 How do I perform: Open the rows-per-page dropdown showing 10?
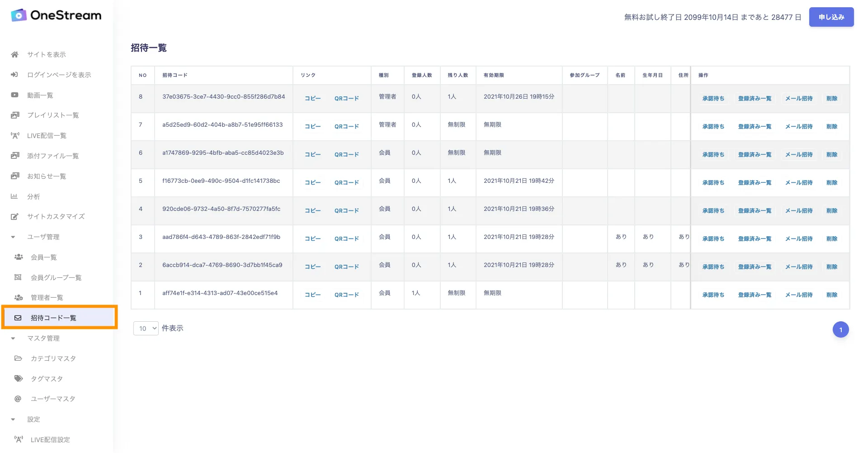(x=146, y=329)
